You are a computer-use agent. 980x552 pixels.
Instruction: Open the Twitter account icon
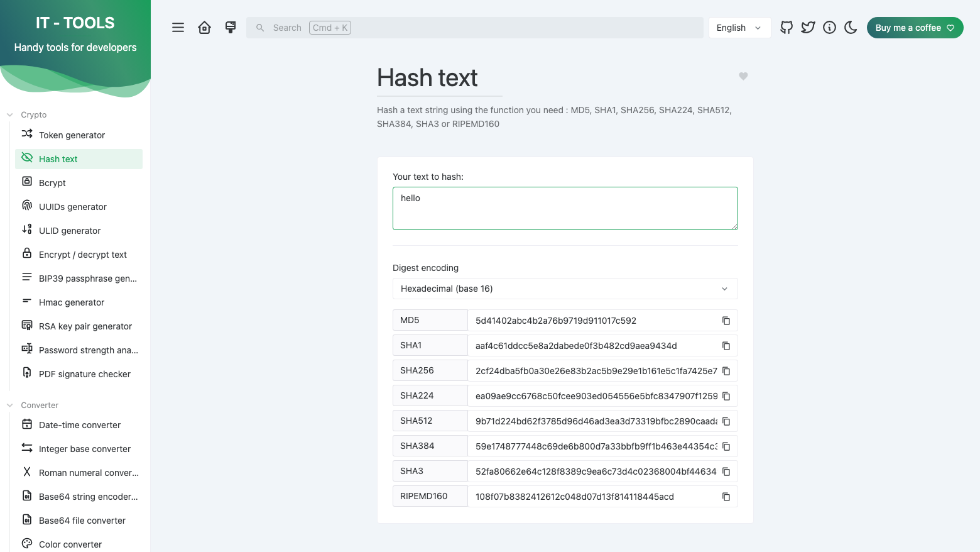(808, 28)
